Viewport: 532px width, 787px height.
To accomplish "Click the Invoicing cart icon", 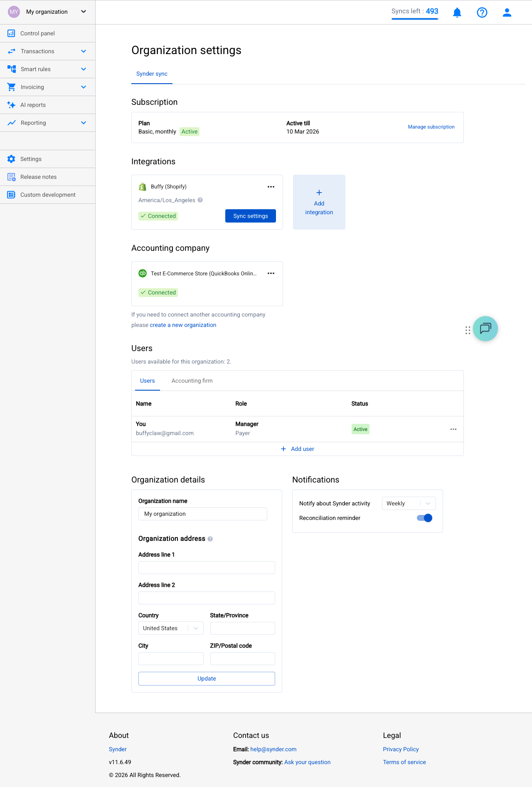I will [x=12, y=87].
